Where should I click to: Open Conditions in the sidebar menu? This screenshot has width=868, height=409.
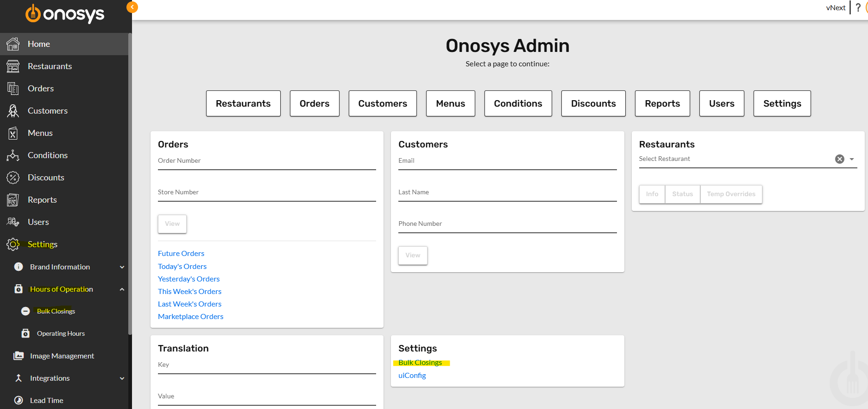pos(64,155)
